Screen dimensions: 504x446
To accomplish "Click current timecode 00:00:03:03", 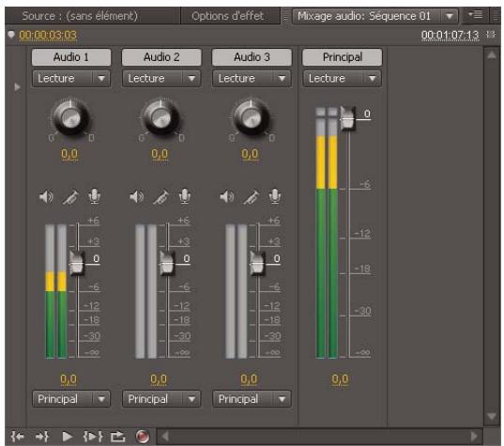I will (x=48, y=35).
